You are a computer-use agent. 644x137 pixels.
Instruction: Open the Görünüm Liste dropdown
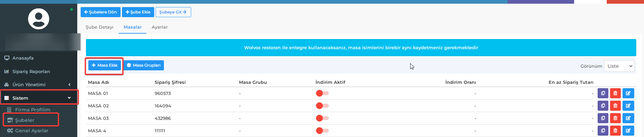click(x=619, y=66)
